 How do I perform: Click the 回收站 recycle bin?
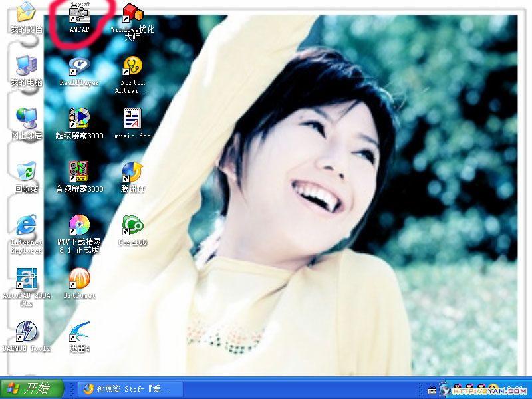point(26,172)
